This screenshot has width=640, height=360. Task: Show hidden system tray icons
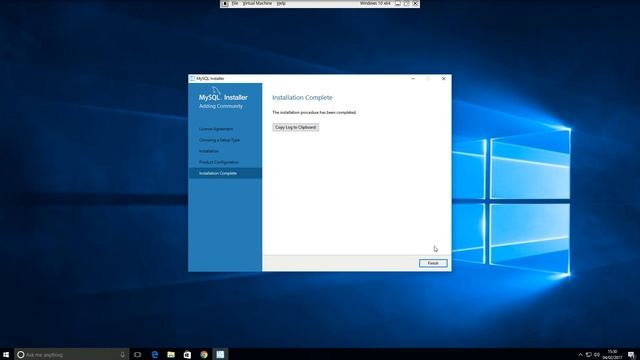tap(580, 355)
